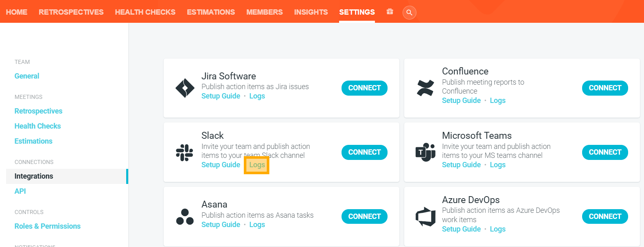
Task: Click the gift icon in top bar
Action: tap(390, 11)
